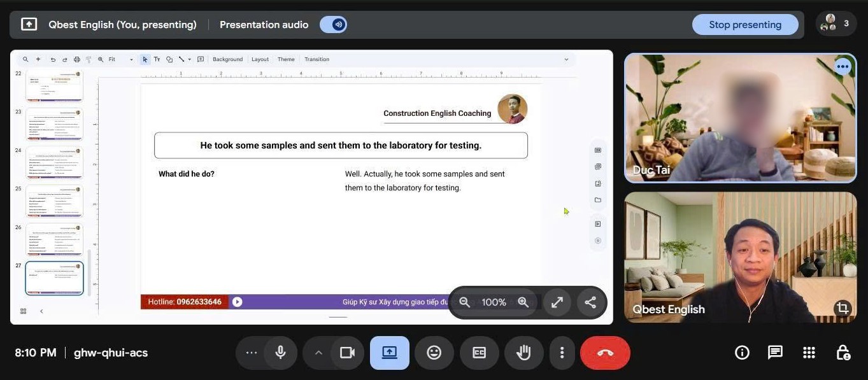Expand presentation to full screen

tap(557, 302)
